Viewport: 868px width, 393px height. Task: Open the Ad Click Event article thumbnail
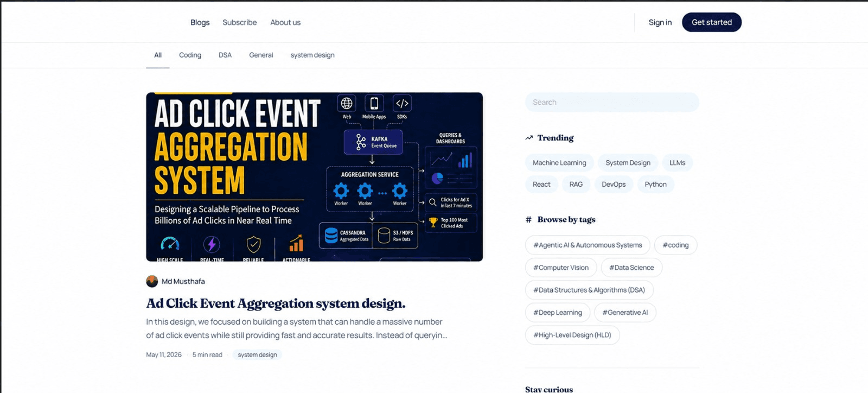pos(314,177)
